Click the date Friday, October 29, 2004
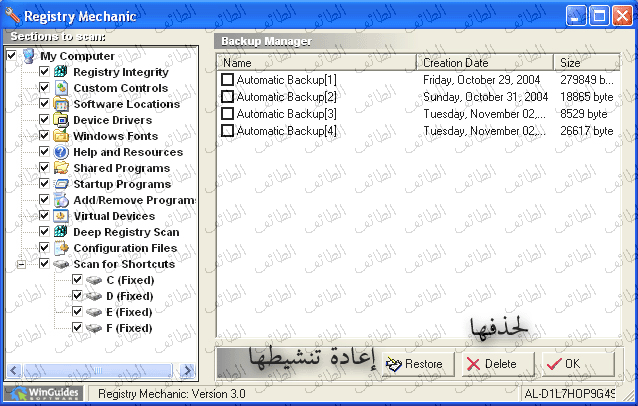 pos(481,80)
